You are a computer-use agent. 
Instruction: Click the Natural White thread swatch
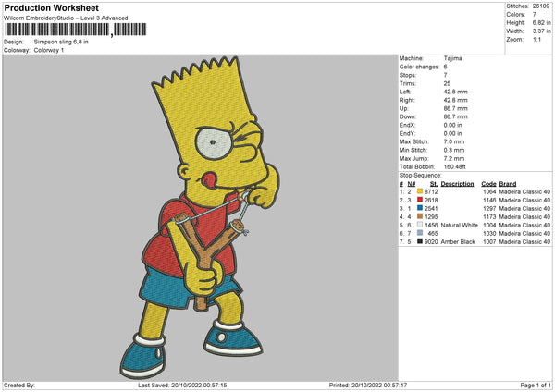click(x=420, y=225)
